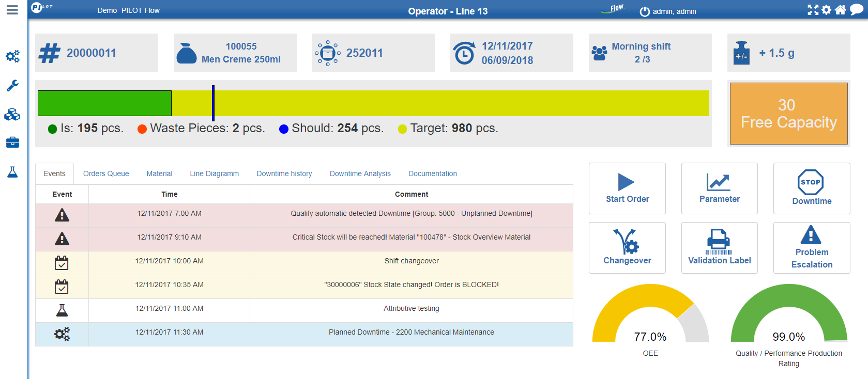
Task: Click the hash order number icon
Action: coord(50,53)
